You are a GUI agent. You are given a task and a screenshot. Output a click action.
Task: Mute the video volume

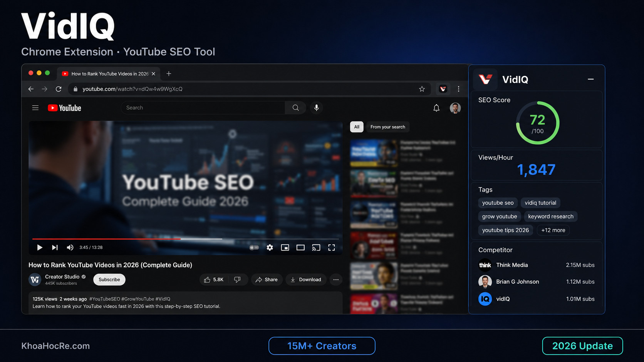70,247
